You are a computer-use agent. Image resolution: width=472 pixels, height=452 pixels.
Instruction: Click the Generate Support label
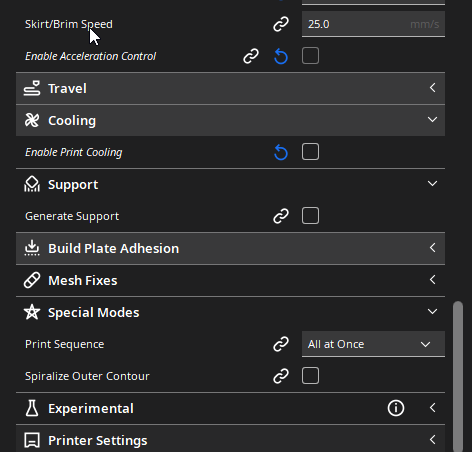(72, 216)
